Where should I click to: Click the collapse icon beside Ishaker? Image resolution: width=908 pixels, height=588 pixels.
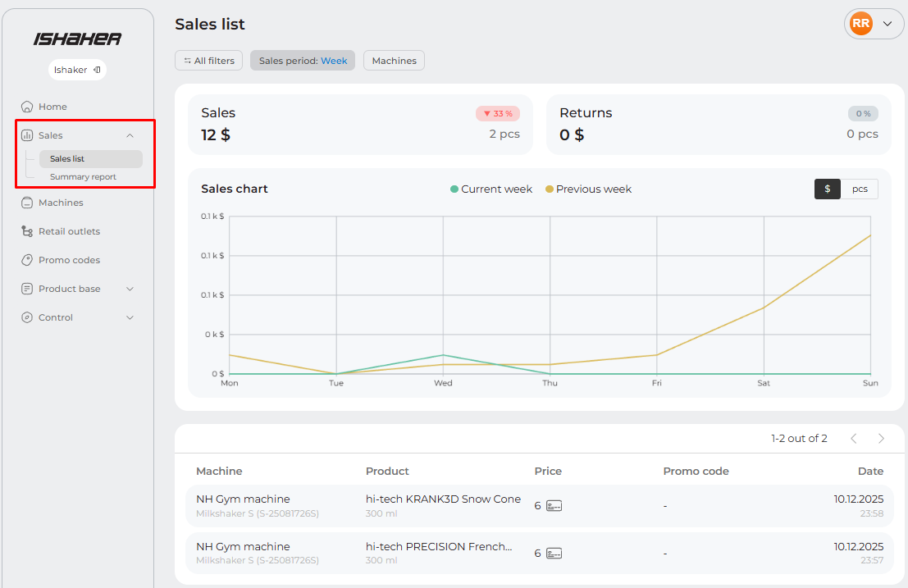coord(97,70)
